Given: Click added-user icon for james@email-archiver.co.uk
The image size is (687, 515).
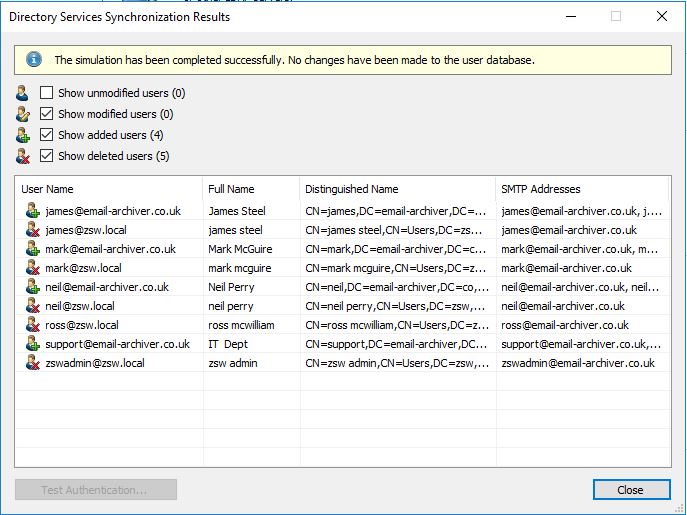Looking at the screenshot, I should coord(33,211).
